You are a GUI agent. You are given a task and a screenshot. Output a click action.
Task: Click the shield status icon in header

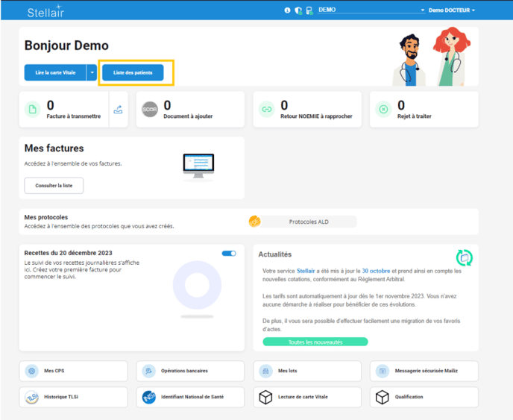tap(298, 10)
